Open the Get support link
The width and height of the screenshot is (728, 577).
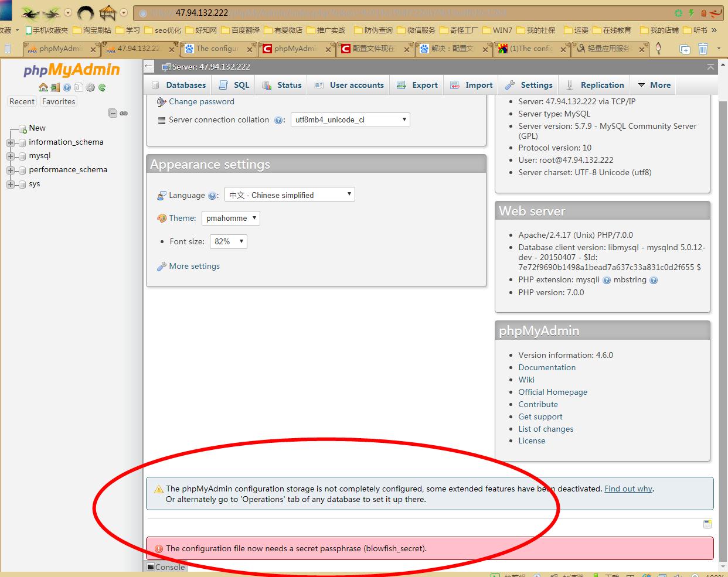(x=540, y=417)
